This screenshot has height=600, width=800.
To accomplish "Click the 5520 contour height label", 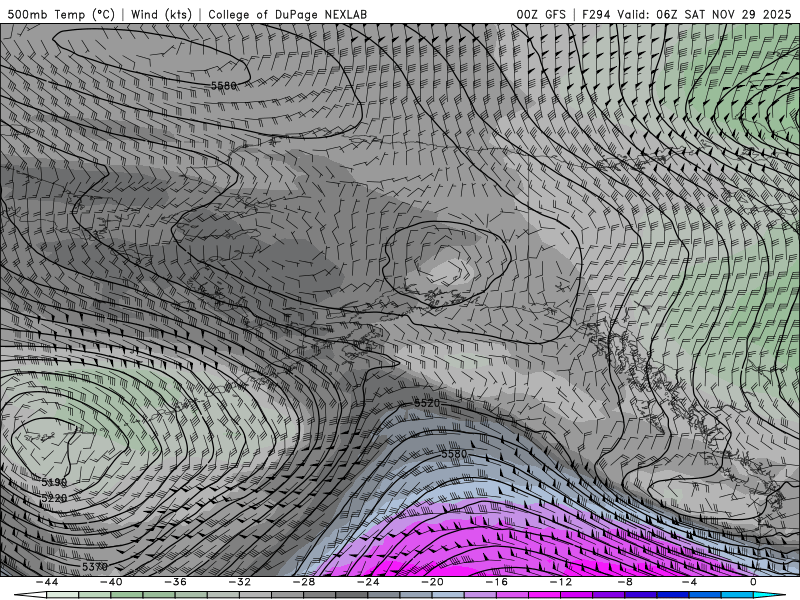I will [427, 403].
